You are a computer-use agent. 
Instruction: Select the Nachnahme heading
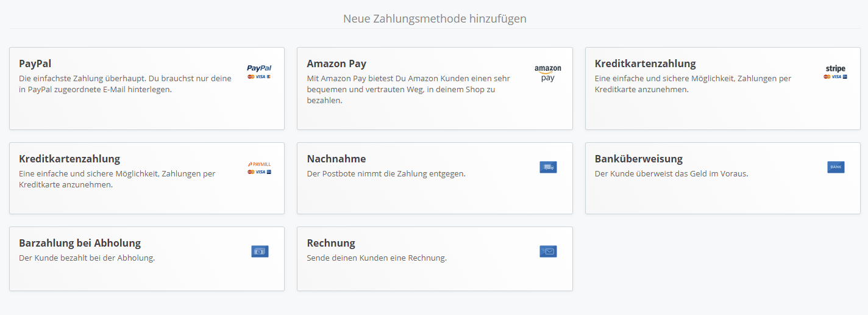click(336, 159)
